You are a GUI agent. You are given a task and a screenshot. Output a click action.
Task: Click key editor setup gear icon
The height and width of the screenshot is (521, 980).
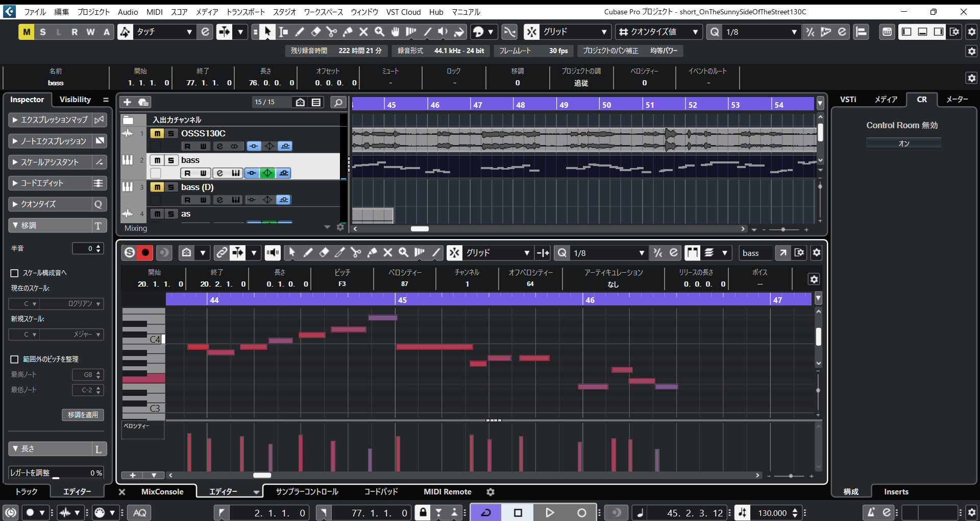(817, 252)
